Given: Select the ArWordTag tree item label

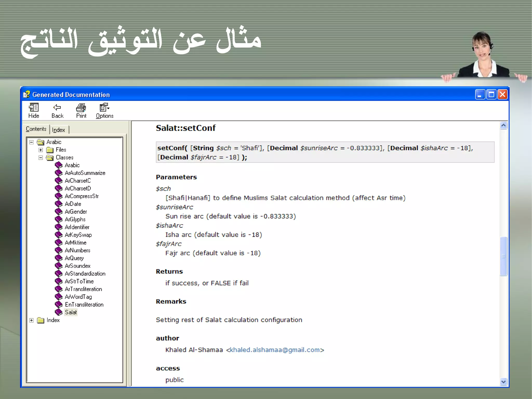Looking at the screenshot, I should tap(78, 297).
